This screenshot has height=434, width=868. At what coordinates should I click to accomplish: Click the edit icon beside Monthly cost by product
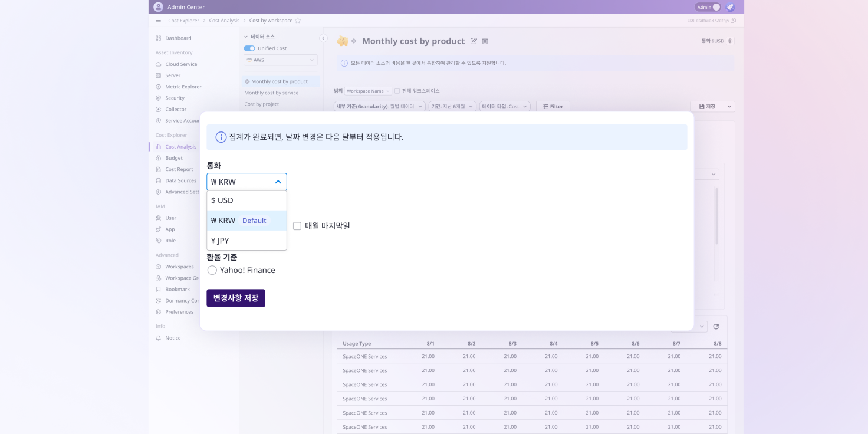tap(474, 41)
